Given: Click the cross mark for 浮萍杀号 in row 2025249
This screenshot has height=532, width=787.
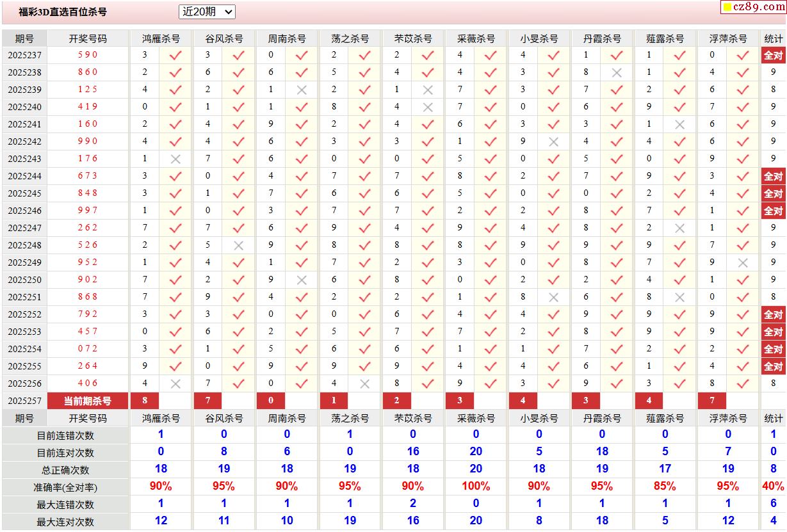Looking at the screenshot, I should pyautogui.click(x=743, y=262).
